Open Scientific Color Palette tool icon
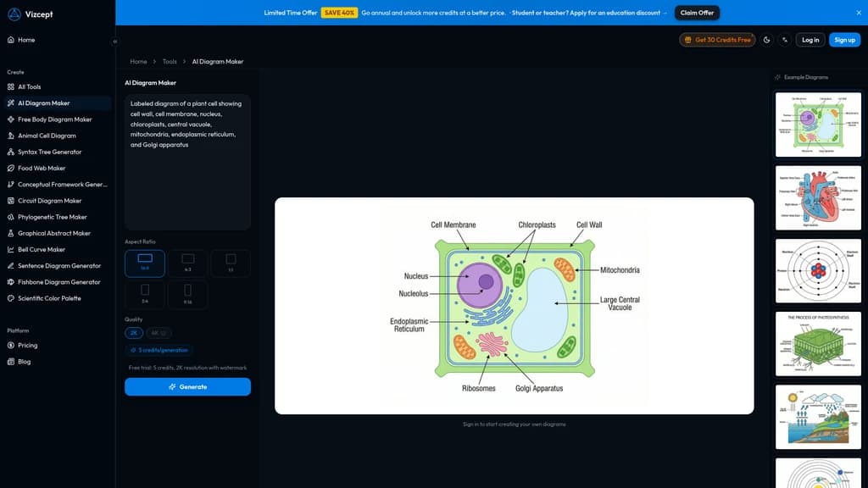 pyautogui.click(x=10, y=298)
